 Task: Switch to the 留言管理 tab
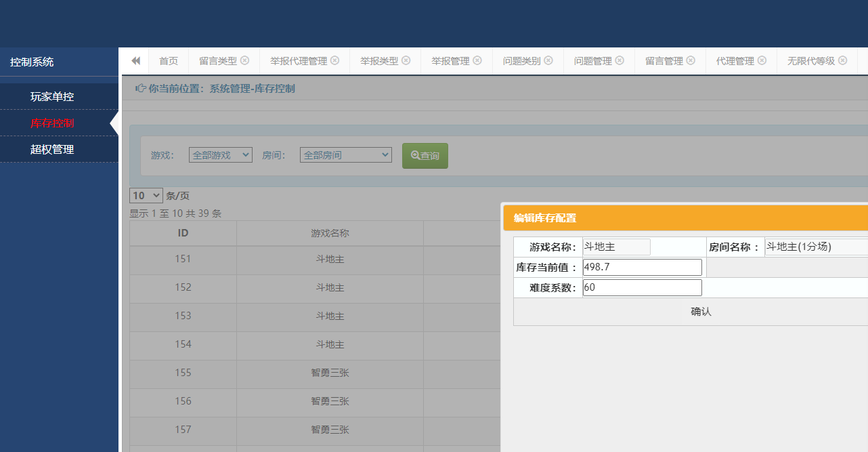click(664, 61)
